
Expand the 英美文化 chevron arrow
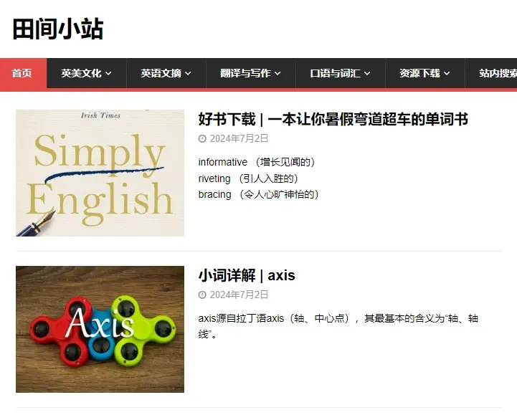pos(108,74)
